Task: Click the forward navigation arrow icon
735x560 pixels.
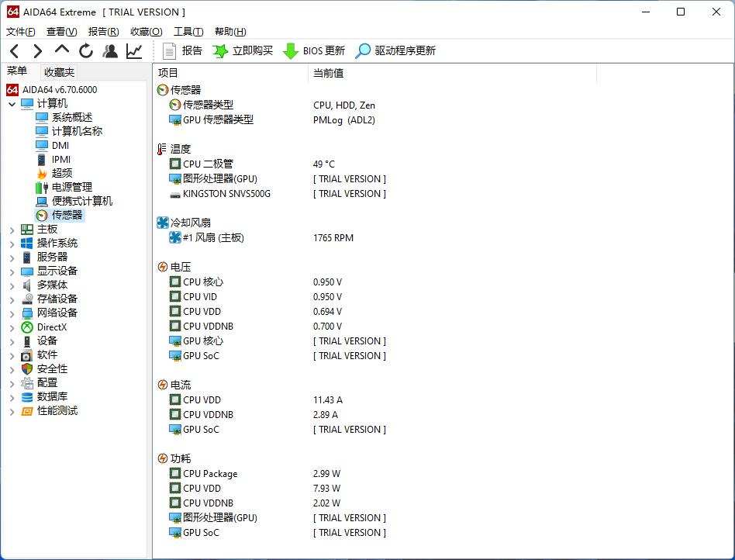Action: (x=37, y=50)
